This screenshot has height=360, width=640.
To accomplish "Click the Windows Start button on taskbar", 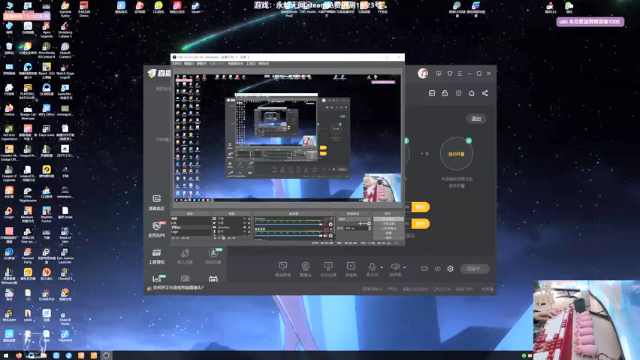I will pos(6,356).
